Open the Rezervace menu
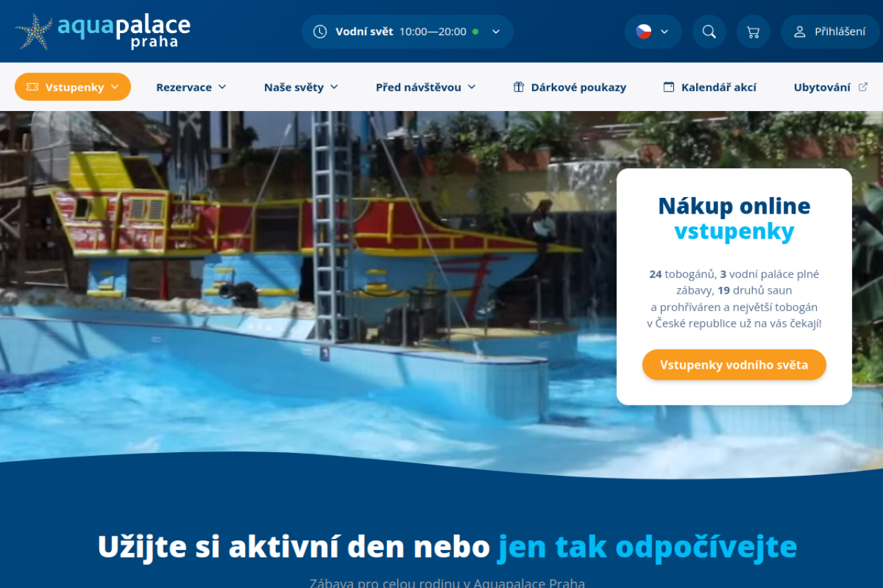The image size is (883, 588). pyautogui.click(x=191, y=87)
